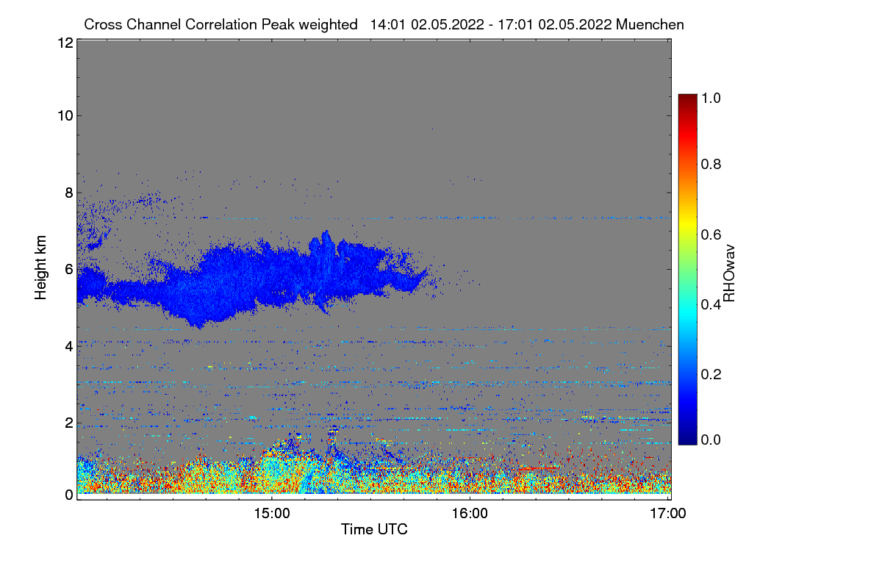882x588 pixels.
Task: Click the '6' height axis tick label
Action: [69, 269]
